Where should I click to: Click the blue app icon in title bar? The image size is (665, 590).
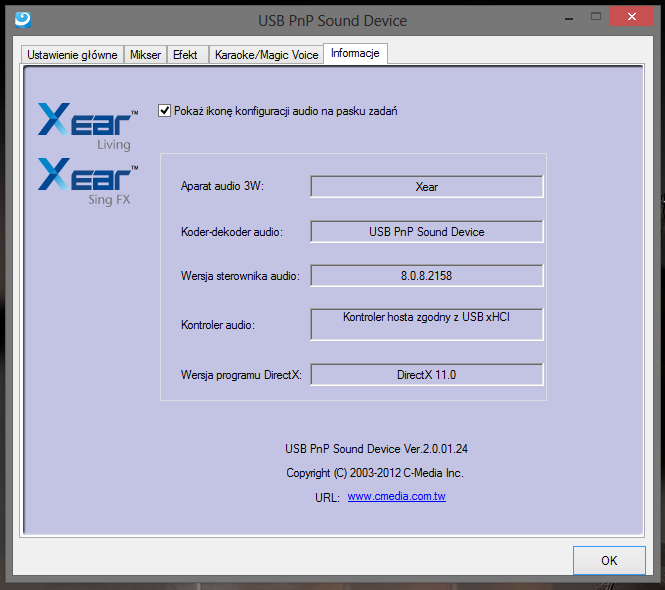coord(22,20)
